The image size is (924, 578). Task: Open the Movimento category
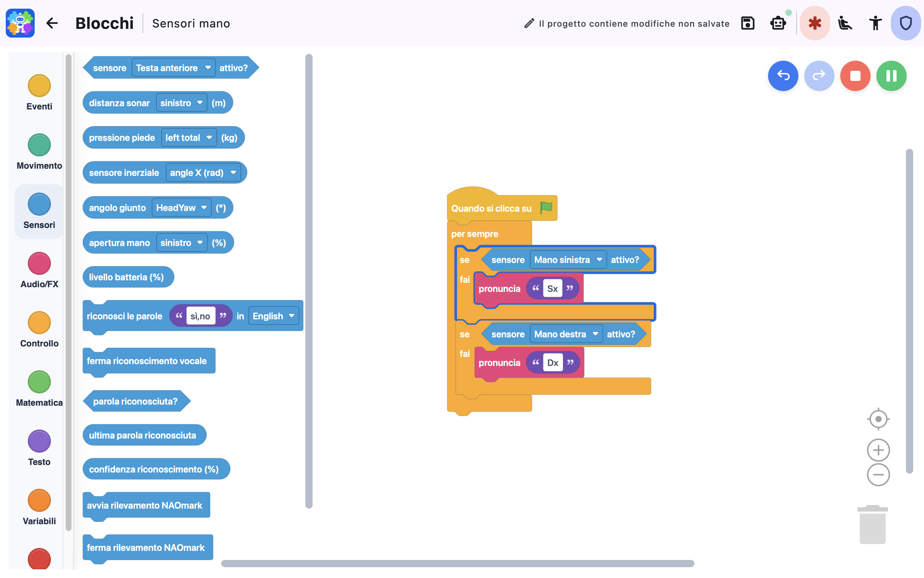[x=39, y=152]
